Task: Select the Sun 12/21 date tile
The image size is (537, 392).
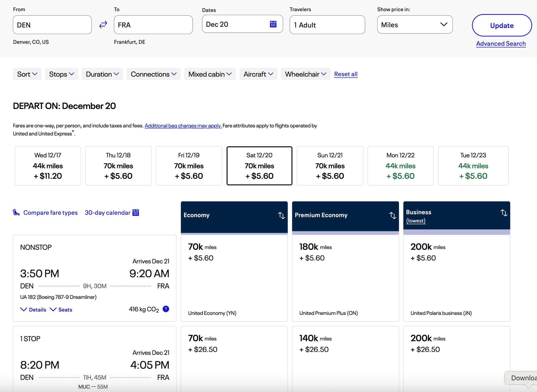Action: (330, 165)
